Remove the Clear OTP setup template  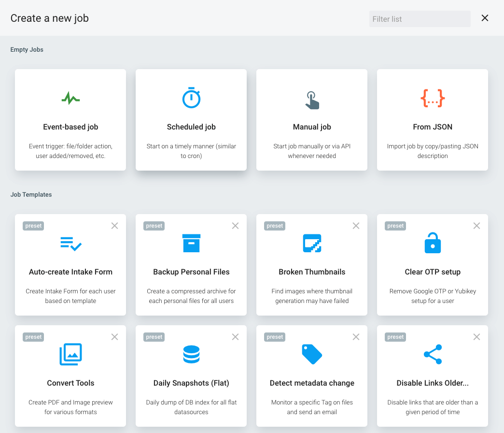[x=476, y=226]
